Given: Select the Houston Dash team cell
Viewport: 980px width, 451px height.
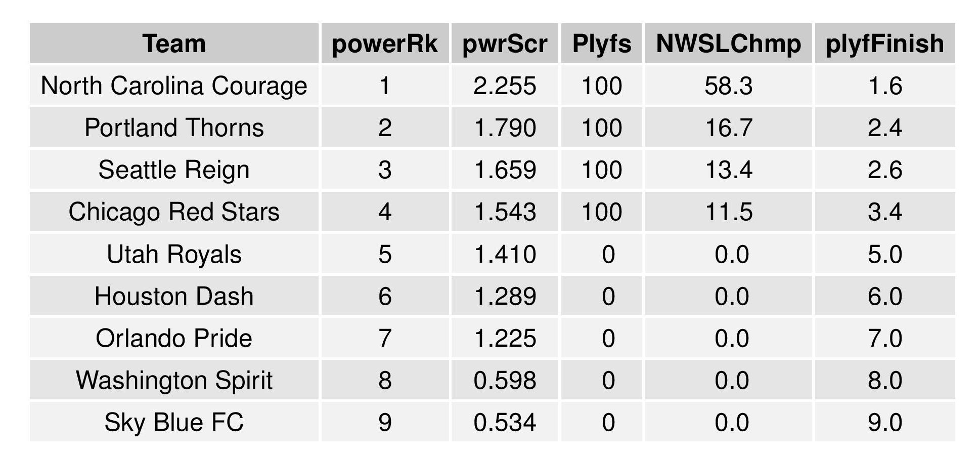Looking at the screenshot, I should coord(174,296).
